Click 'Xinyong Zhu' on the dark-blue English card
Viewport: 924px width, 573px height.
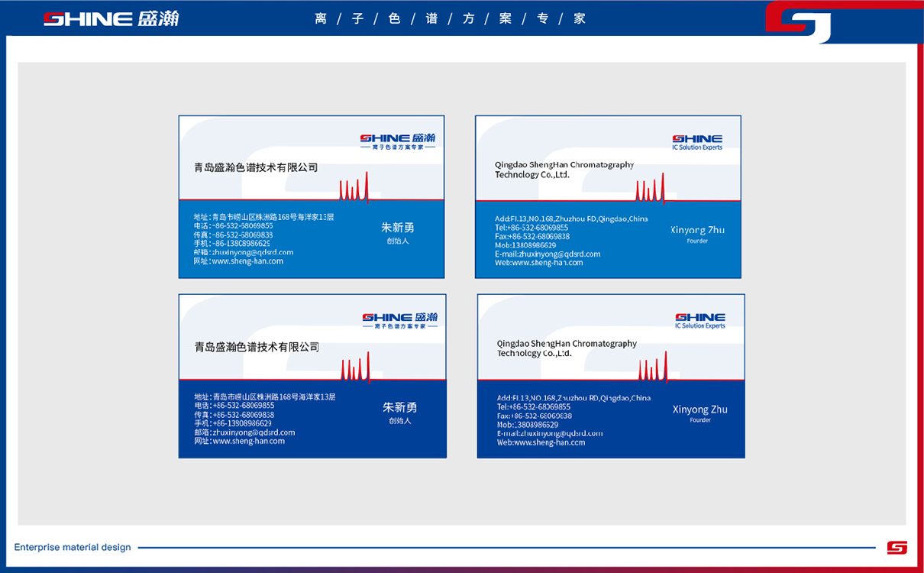coord(700,410)
